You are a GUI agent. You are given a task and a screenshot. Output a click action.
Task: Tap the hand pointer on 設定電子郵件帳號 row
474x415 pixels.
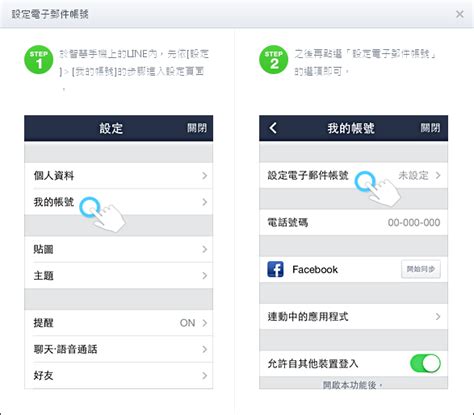377,189
